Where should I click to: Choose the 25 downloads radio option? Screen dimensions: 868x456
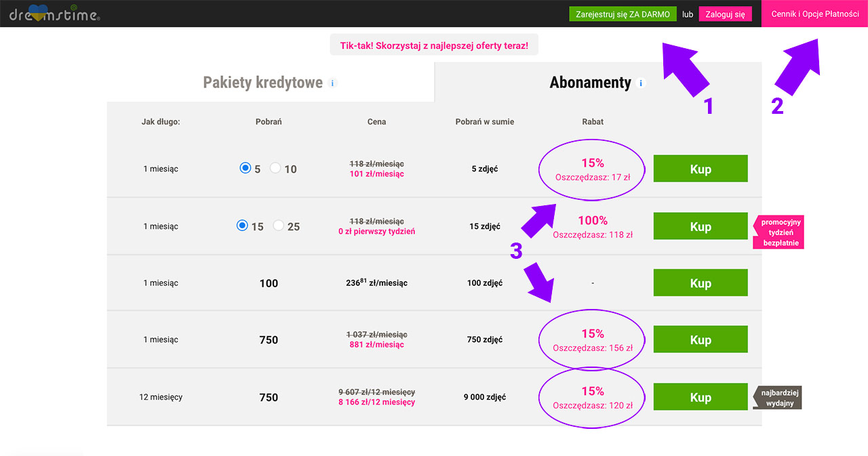point(278,226)
